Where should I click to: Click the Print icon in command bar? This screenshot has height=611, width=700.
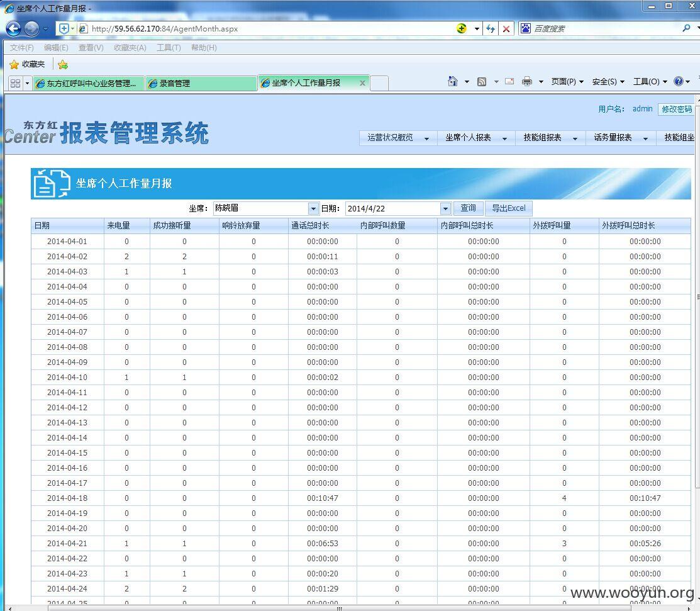tap(527, 81)
